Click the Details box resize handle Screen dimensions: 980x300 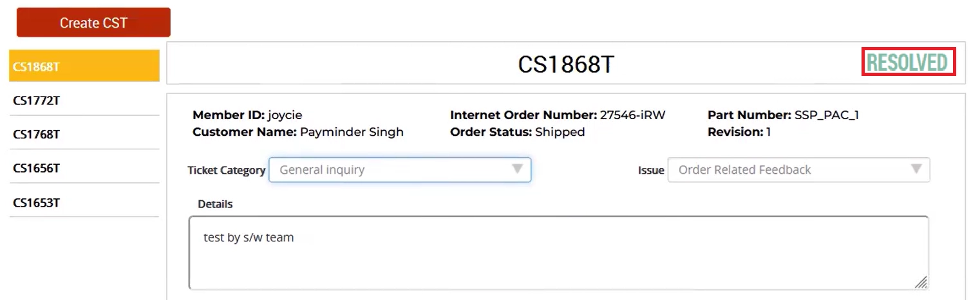coord(921,282)
